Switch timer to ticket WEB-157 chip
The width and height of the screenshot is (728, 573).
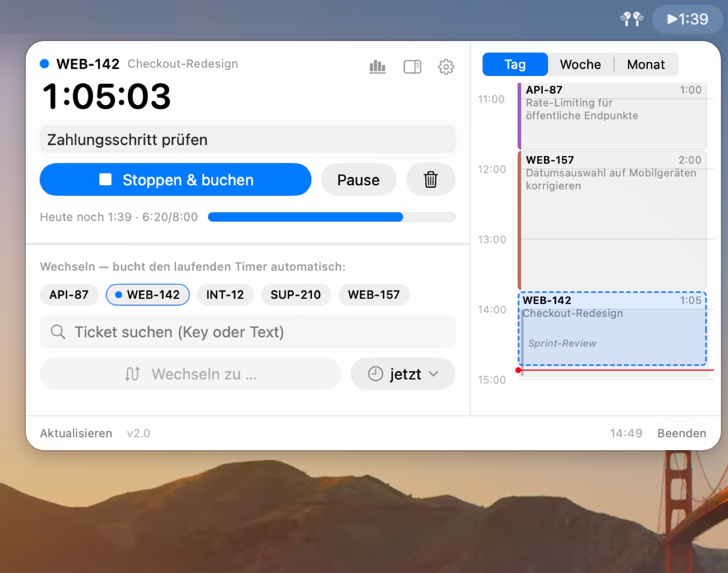374,295
